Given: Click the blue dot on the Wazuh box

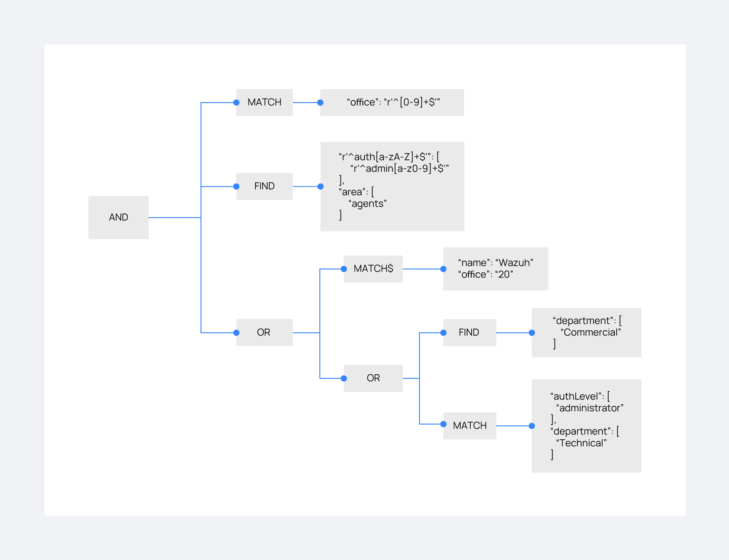Looking at the screenshot, I should coord(443,269).
